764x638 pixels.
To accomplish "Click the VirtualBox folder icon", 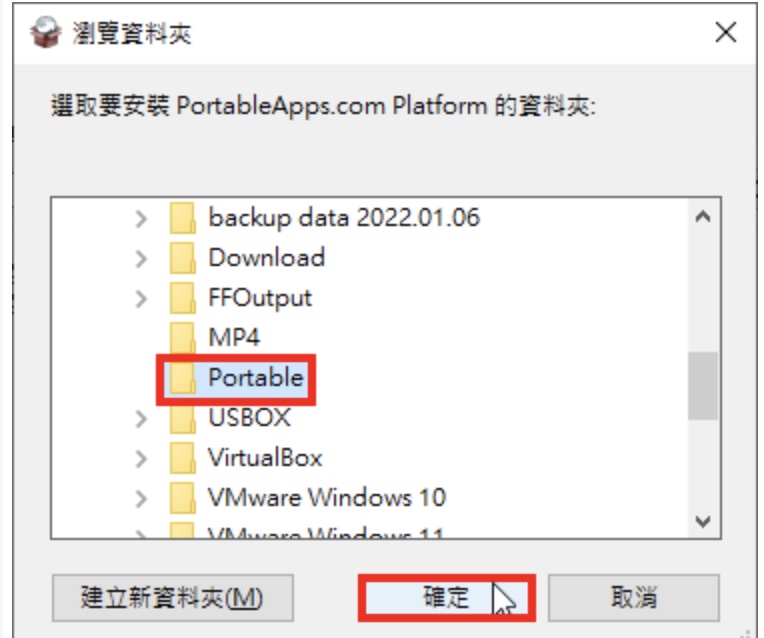I will pos(183,458).
